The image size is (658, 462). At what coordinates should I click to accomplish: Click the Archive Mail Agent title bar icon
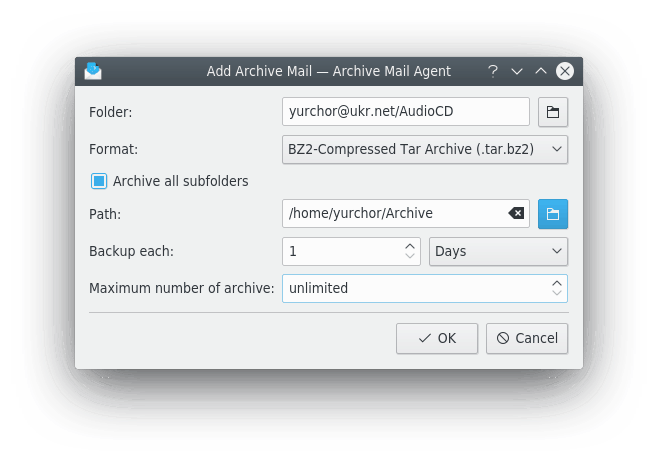(x=93, y=71)
